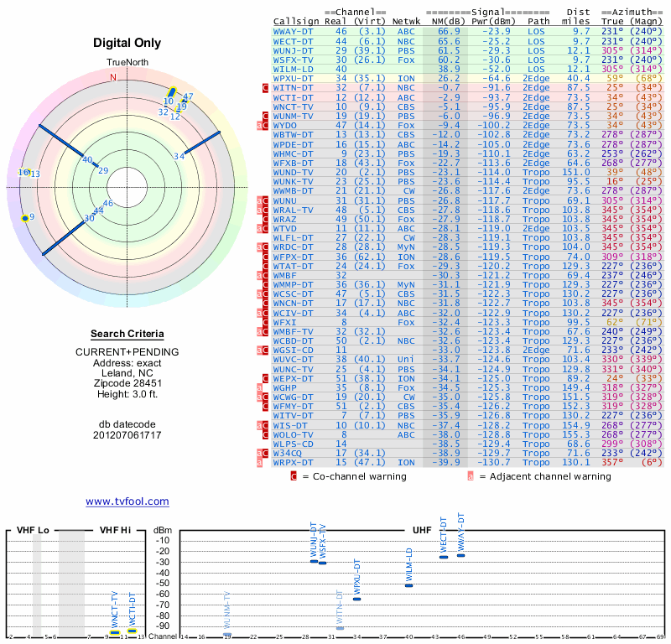
Task: Click the yellow channel 9 dot on radar
Action: [25, 218]
